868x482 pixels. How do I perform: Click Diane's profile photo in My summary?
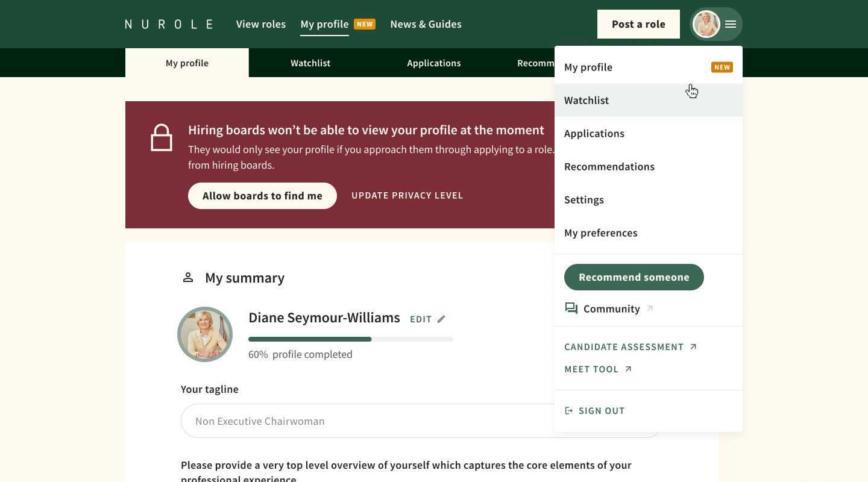point(205,334)
